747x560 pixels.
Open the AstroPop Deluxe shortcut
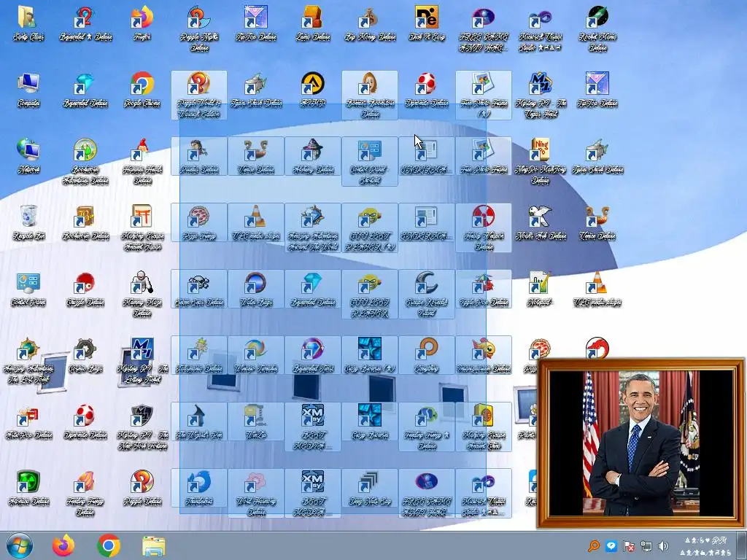pyautogui.click(x=28, y=422)
